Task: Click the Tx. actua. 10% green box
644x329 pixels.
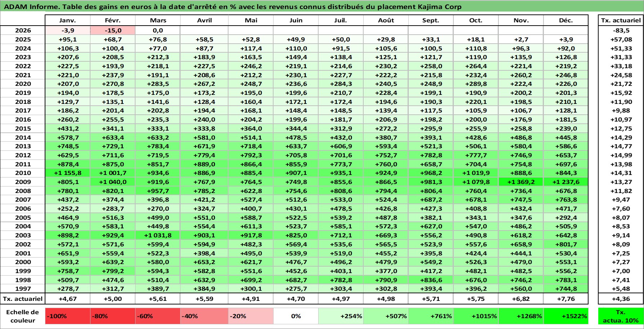Action: click(x=621, y=316)
